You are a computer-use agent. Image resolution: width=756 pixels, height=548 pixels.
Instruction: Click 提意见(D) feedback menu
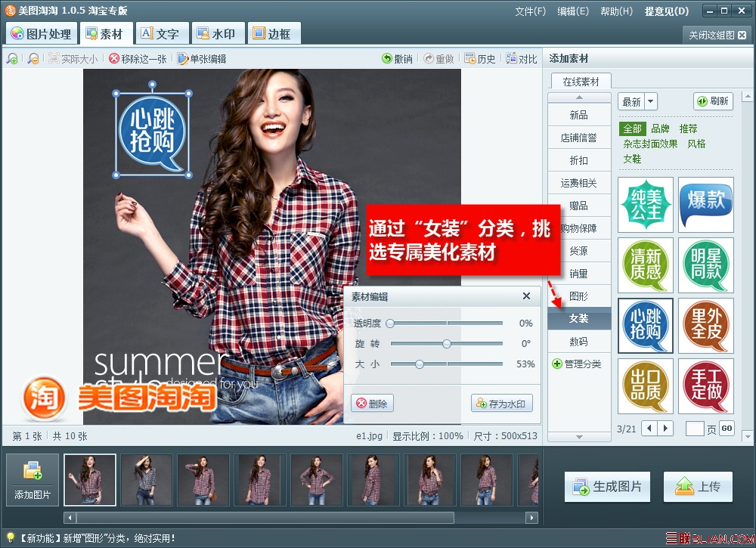(x=667, y=11)
